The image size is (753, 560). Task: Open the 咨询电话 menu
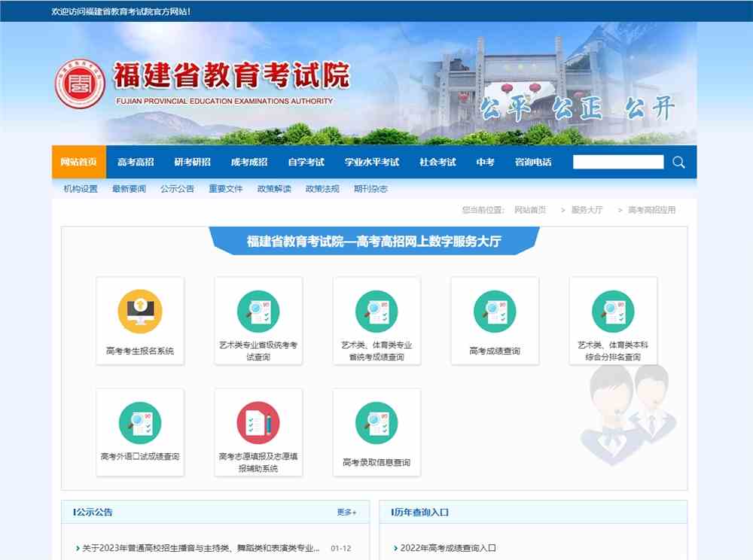(532, 162)
